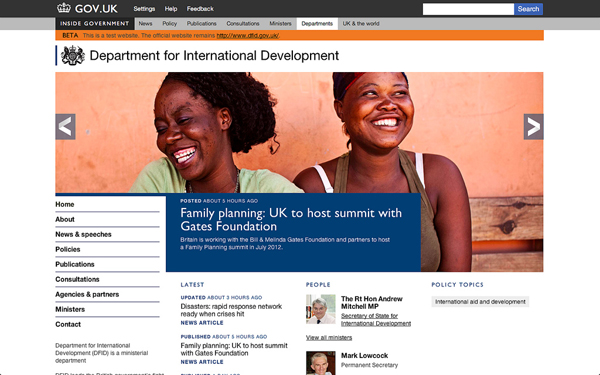The image size is (600, 375).
Task: Open Family planning article in Latest list
Action: point(234,349)
